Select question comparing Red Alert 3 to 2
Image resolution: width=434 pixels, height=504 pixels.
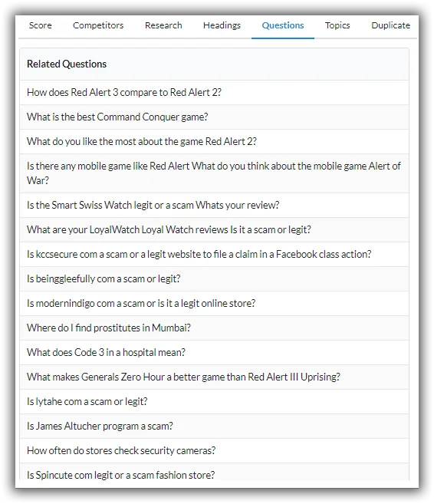coord(214,93)
